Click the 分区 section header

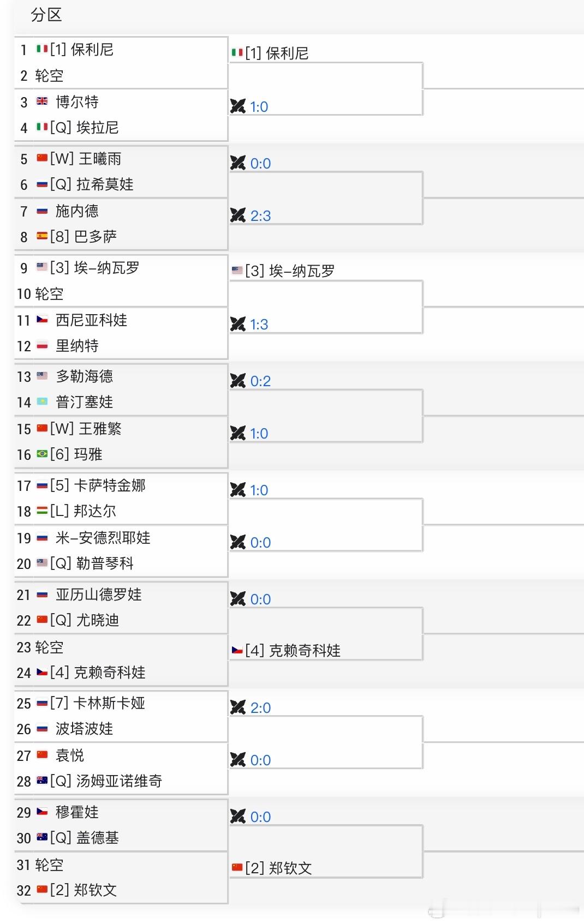[46, 15]
